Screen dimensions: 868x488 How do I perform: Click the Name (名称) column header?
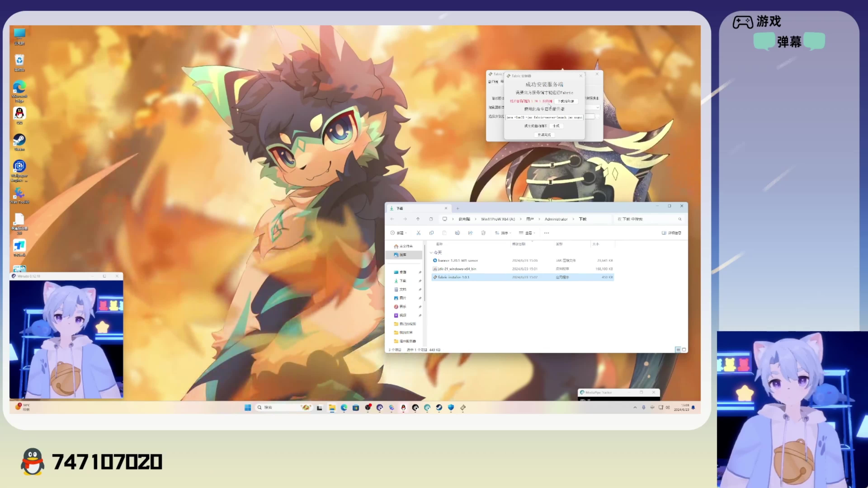pyautogui.click(x=439, y=244)
